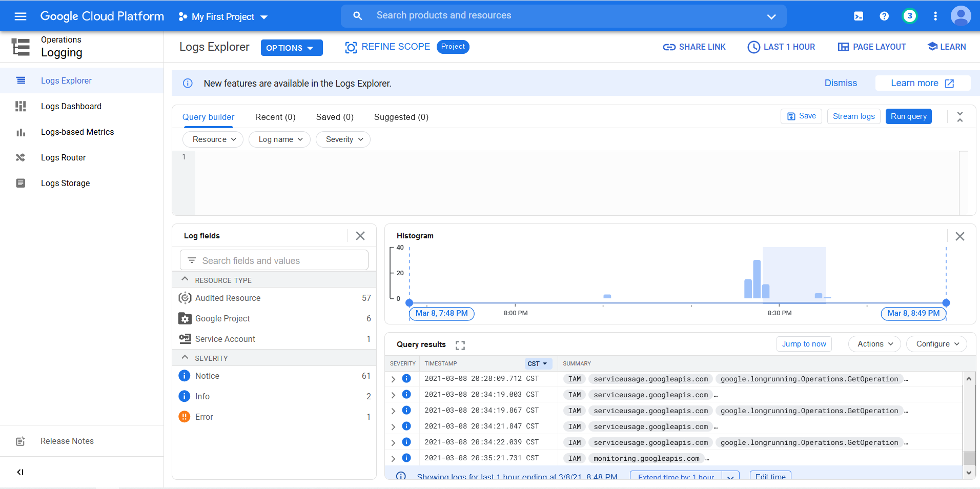Dismiss the new features banner
Image resolution: width=980 pixels, height=489 pixels.
pos(841,83)
